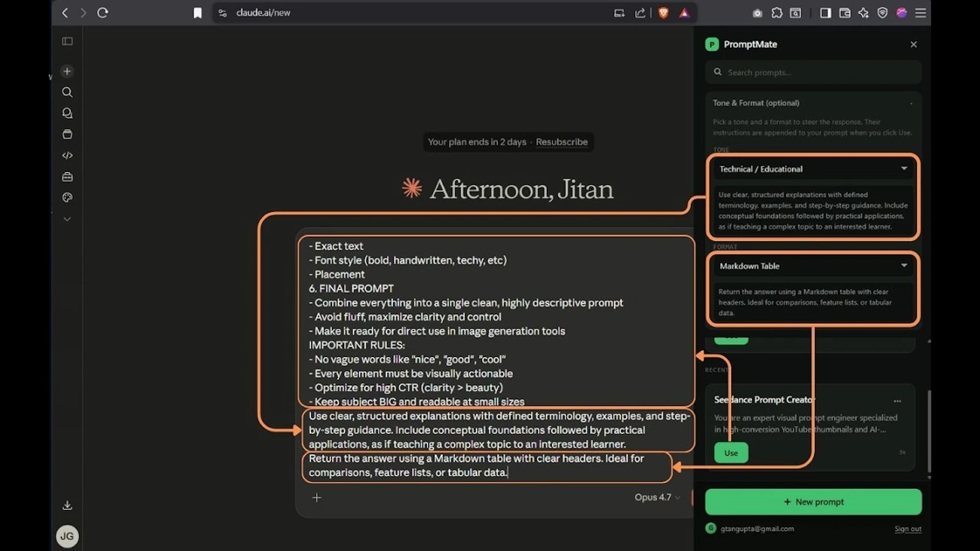
Task: Reload the claude.ai page
Action: [103, 13]
